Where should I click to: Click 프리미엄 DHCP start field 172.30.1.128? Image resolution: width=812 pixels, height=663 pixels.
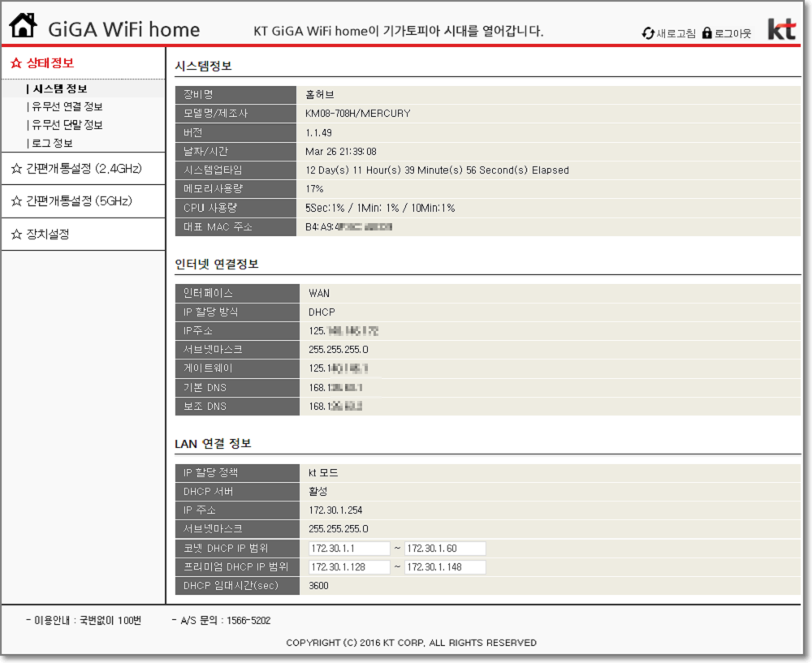[x=349, y=567]
